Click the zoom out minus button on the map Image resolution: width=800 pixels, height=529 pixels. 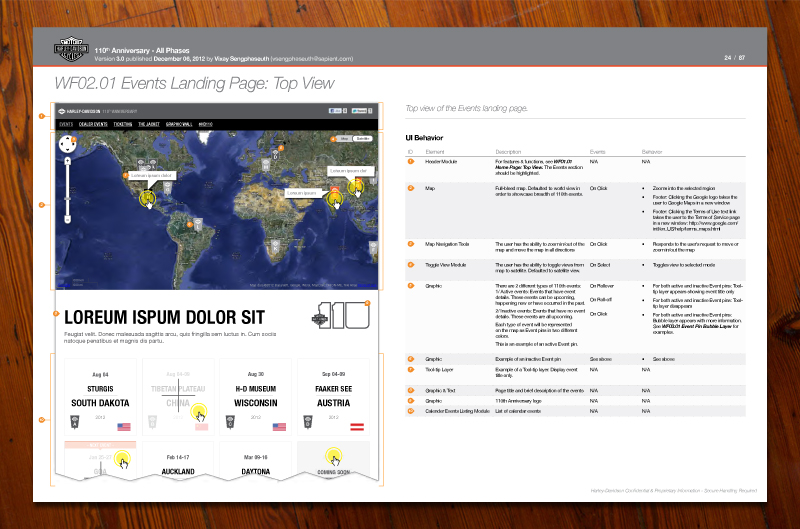pos(67,219)
